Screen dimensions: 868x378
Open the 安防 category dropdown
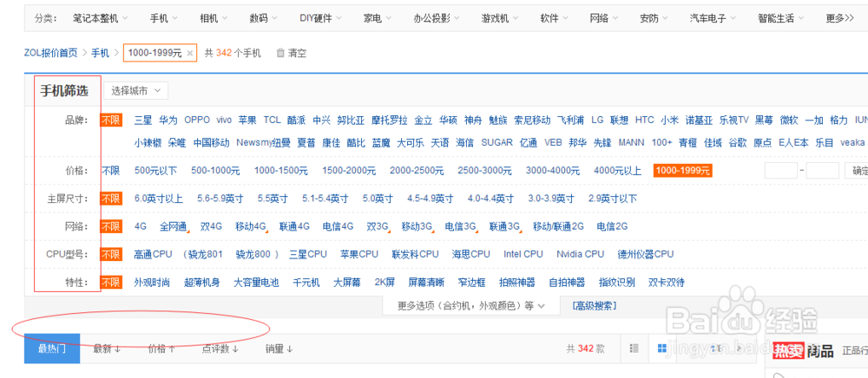pyautogui.click(x=654, y=18)
